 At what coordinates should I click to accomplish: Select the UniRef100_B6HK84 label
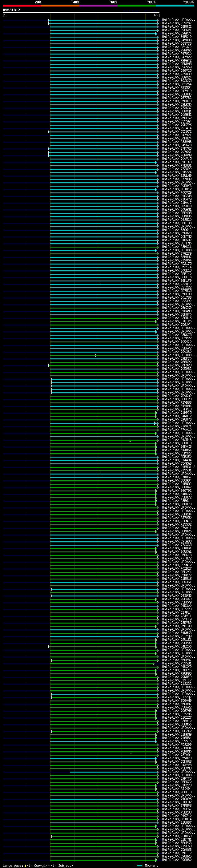(x=176, y=514)
